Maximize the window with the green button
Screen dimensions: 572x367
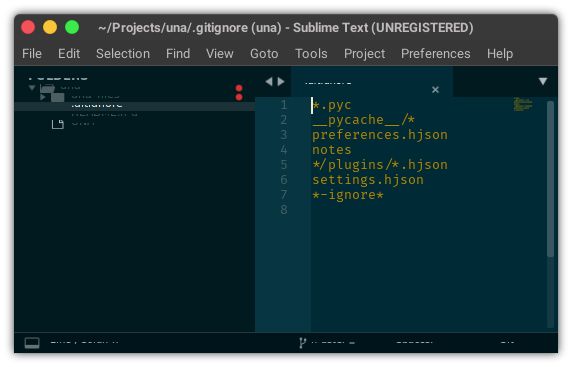click(x=72, y=27)
